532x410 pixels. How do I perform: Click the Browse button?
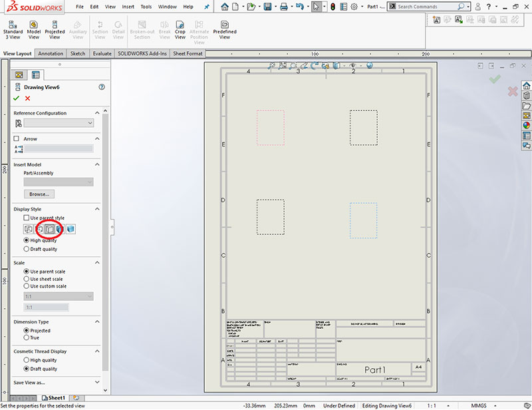click(39, 194)
